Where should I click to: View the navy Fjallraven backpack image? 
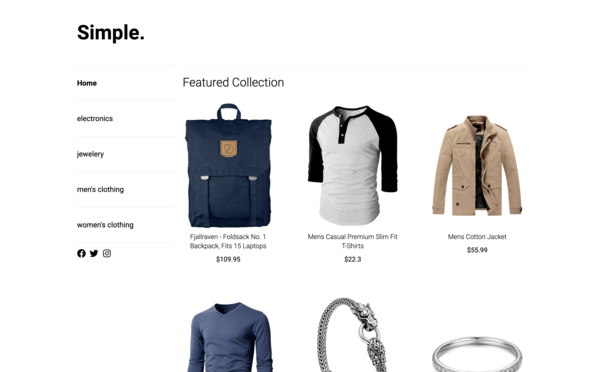(x=228, y=165)
